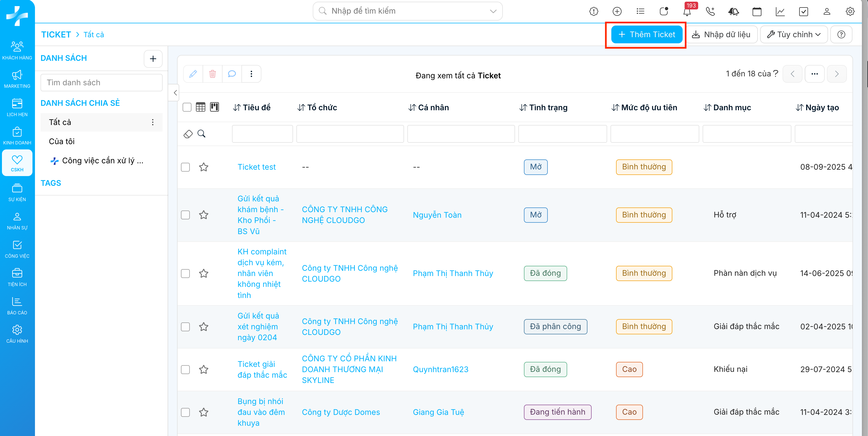Tick the select-all header checkbox
The width and height of the screenshot is (868, 436).
[x=187, y=107]
